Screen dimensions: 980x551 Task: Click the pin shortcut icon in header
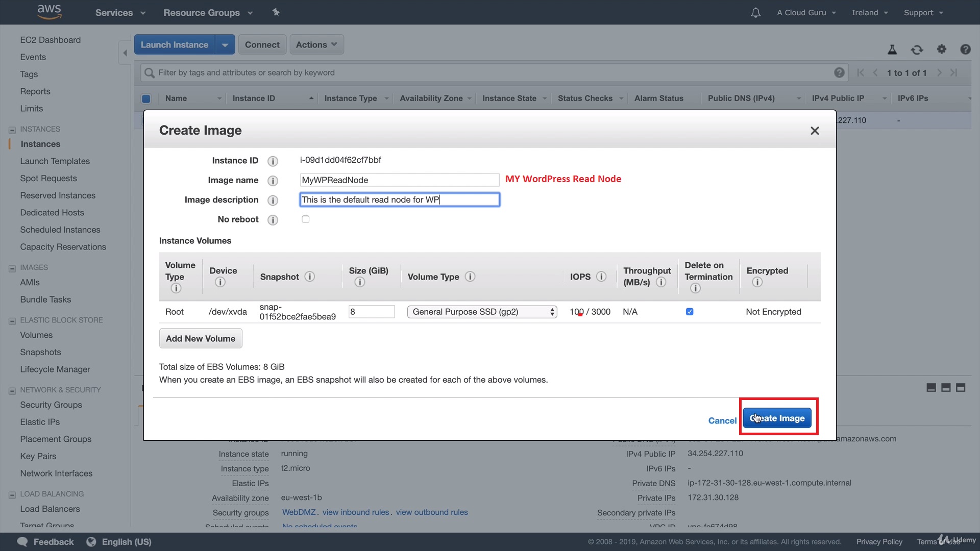pos(276,12)
